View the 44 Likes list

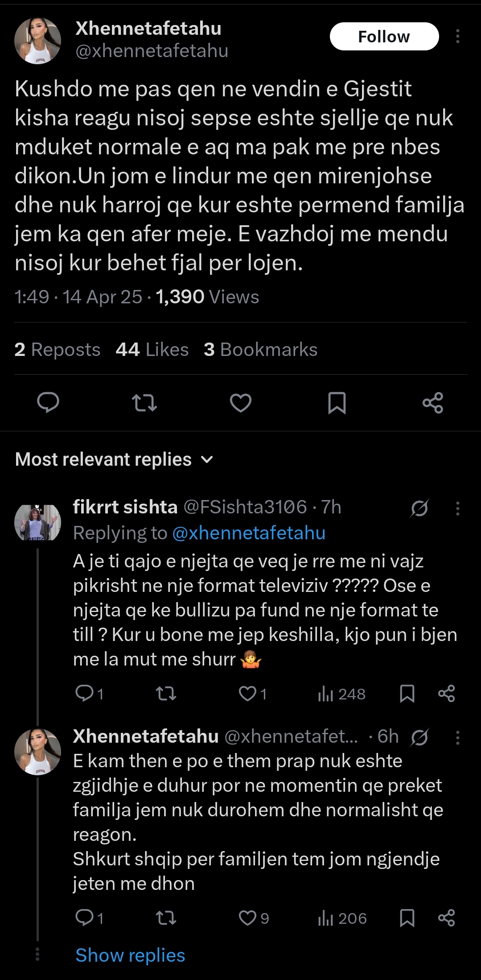point(152,350)
